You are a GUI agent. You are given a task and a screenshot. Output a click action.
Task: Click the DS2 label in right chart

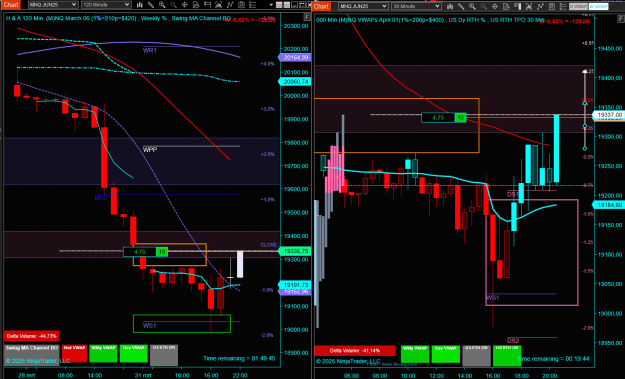[513, 341]
